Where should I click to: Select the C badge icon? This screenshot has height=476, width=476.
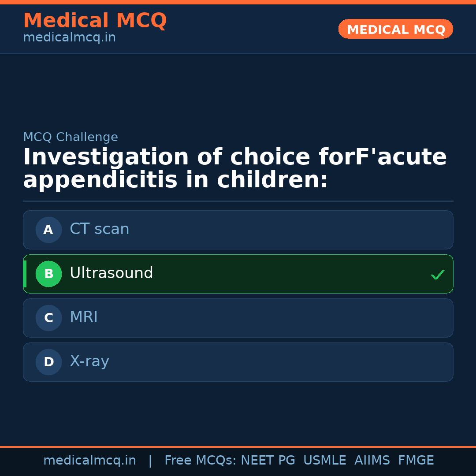(48, 318)
